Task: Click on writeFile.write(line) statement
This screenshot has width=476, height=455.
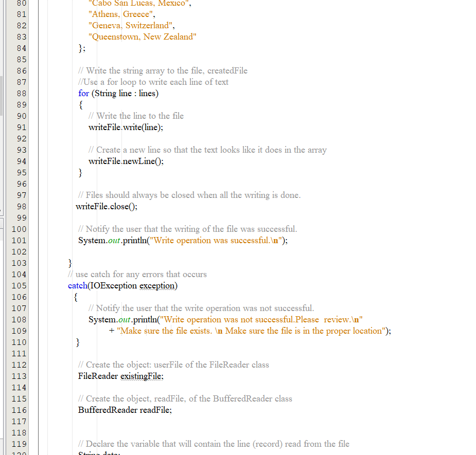Action: (126, 128)
